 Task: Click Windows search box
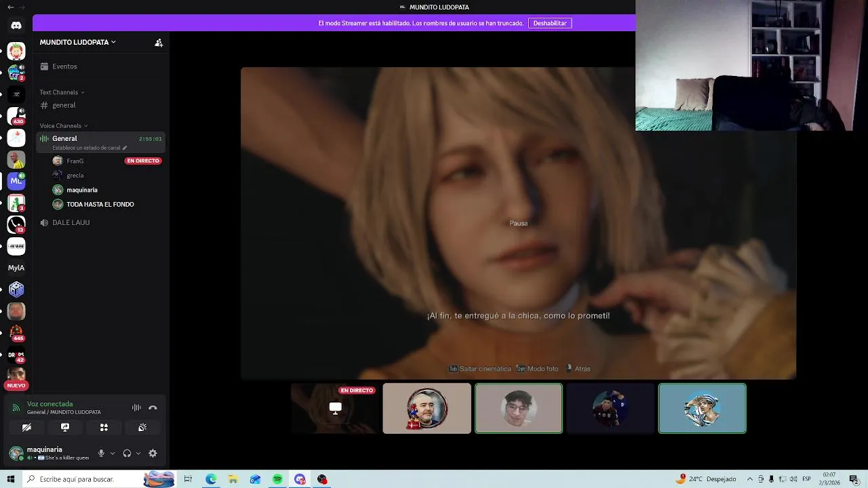coord(98,479)
